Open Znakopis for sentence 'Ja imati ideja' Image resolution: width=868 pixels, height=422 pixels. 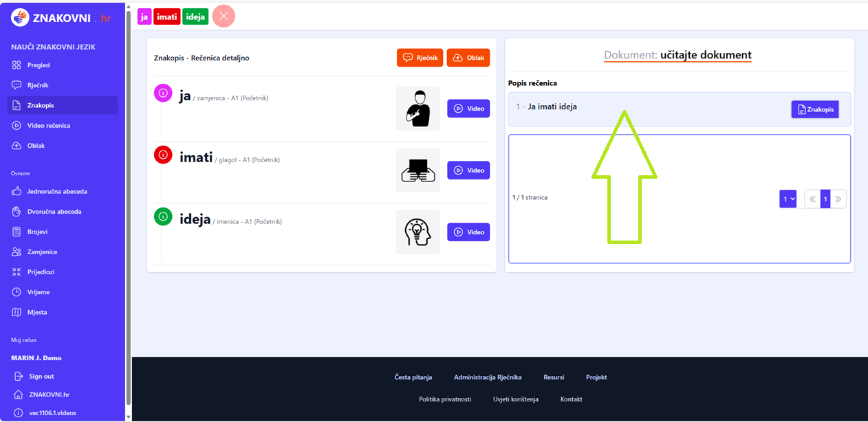click(814, 109)
